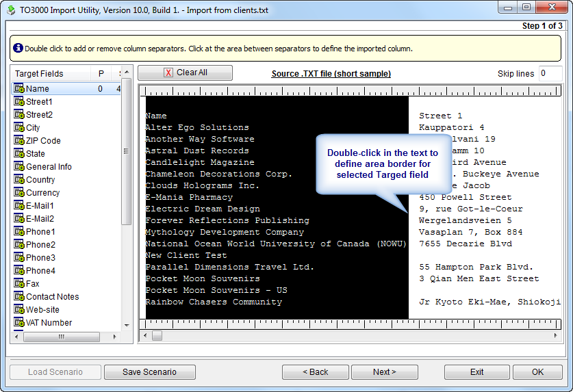Click the top ruler above sample text
The height and width of the screenshot is (392, 573).
click(351, 91)
